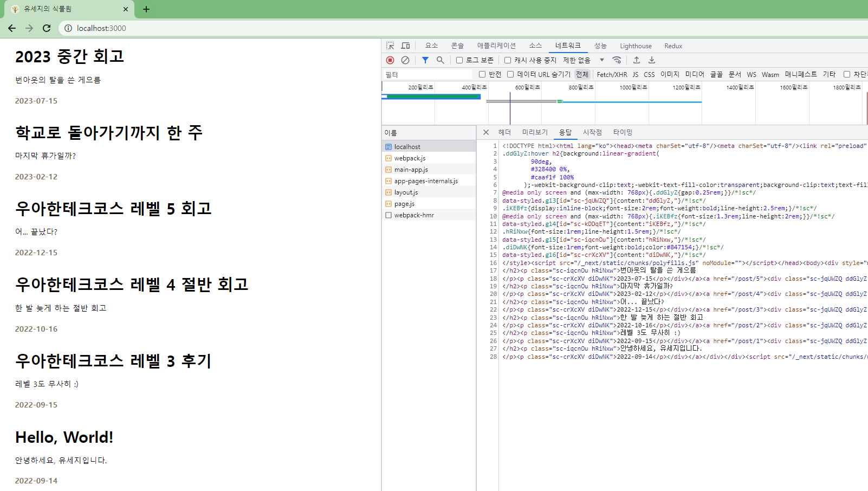The height and width of the screenshot is (491, 868).
Task: Open network search magnifier
Action: pos(441,60)
